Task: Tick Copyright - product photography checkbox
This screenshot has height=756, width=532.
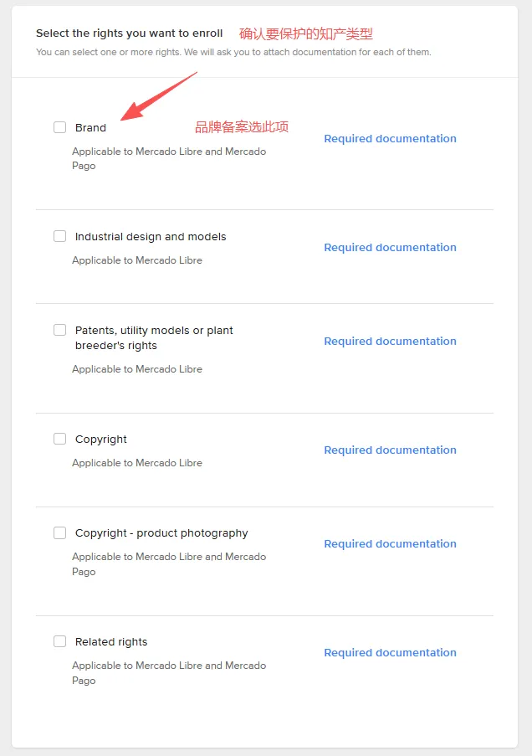Action: coord(60,532)
